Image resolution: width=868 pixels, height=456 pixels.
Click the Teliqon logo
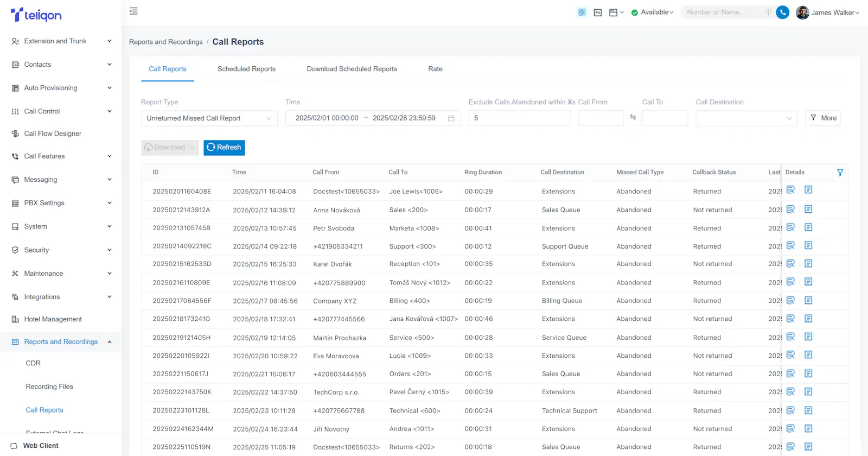(36, 15)
